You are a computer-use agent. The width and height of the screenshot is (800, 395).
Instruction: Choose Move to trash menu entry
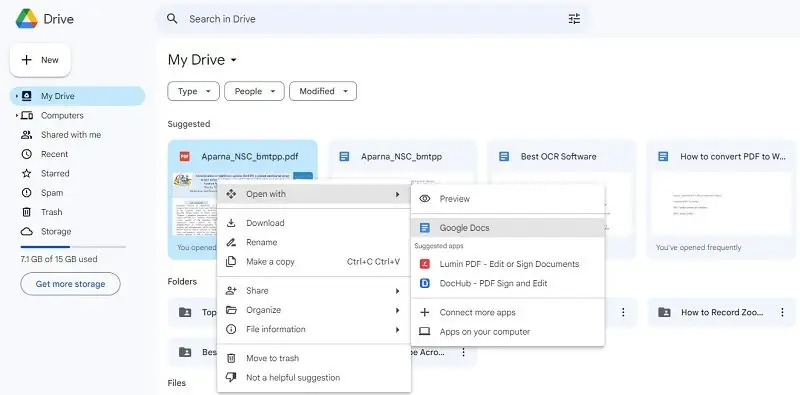pyautogui.click(x=314, y=358)
